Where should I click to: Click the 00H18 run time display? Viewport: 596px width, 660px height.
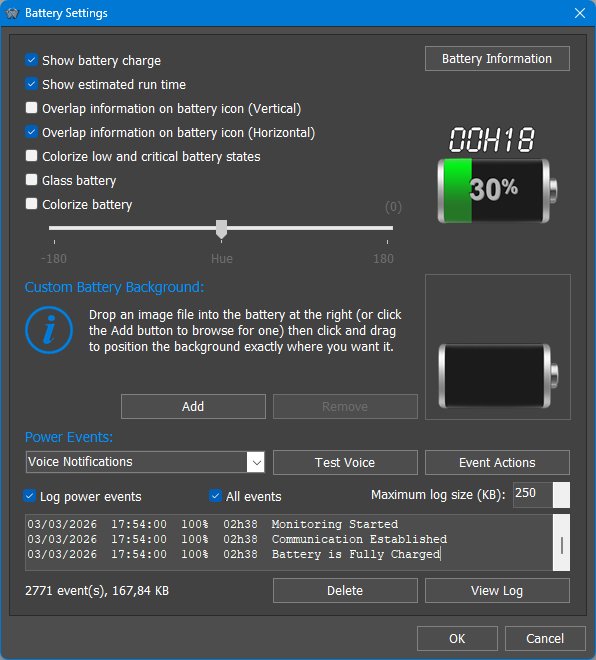tap(492, 139)
